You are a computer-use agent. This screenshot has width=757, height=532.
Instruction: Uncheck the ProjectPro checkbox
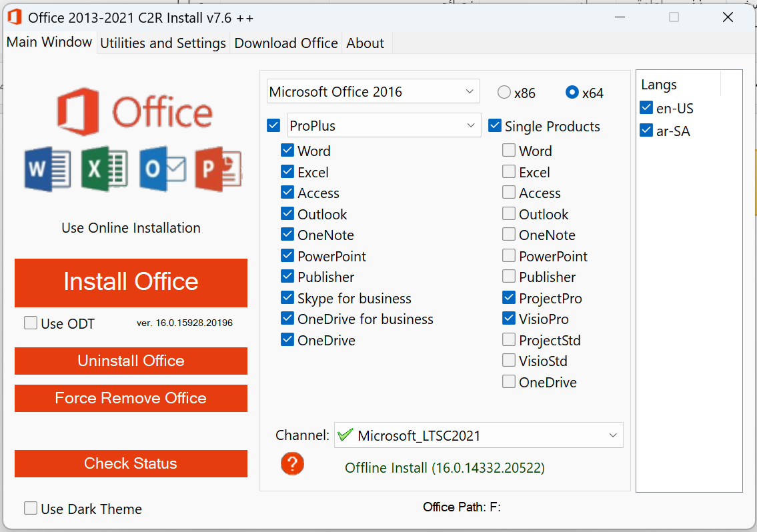(x=509, y=297)
